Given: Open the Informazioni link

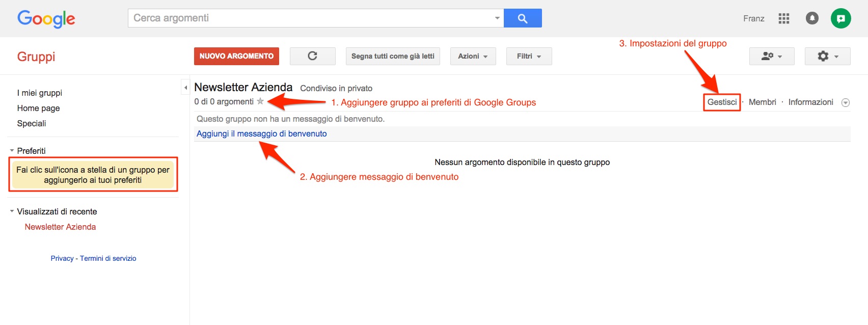Looking at the screenshot, I should click(x=811, y=102).
